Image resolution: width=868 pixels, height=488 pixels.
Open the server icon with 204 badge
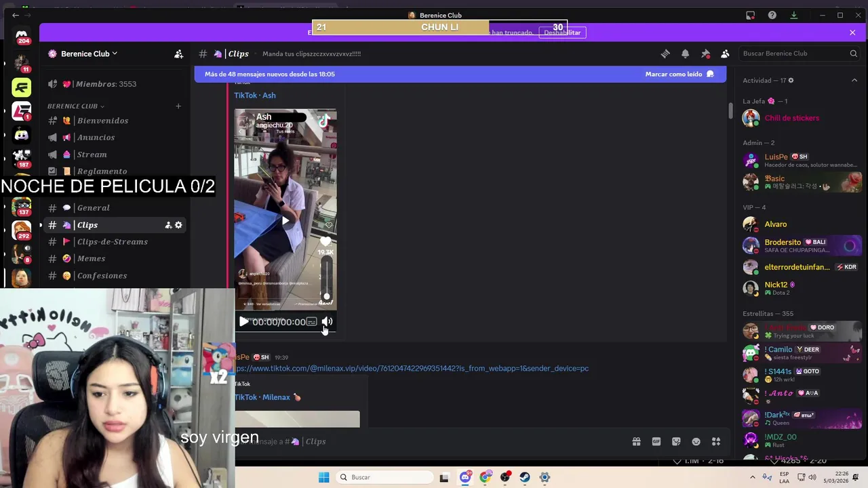(22, 36)
